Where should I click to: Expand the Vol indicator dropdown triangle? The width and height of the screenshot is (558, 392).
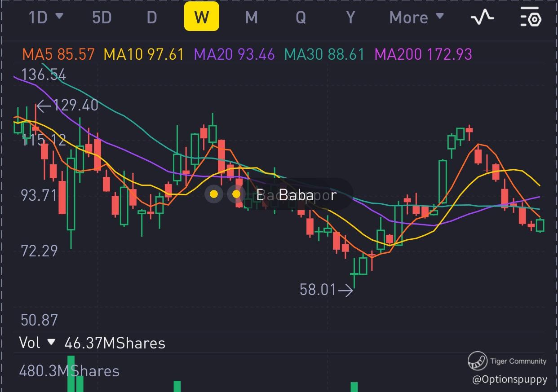[x=51, y=342]
